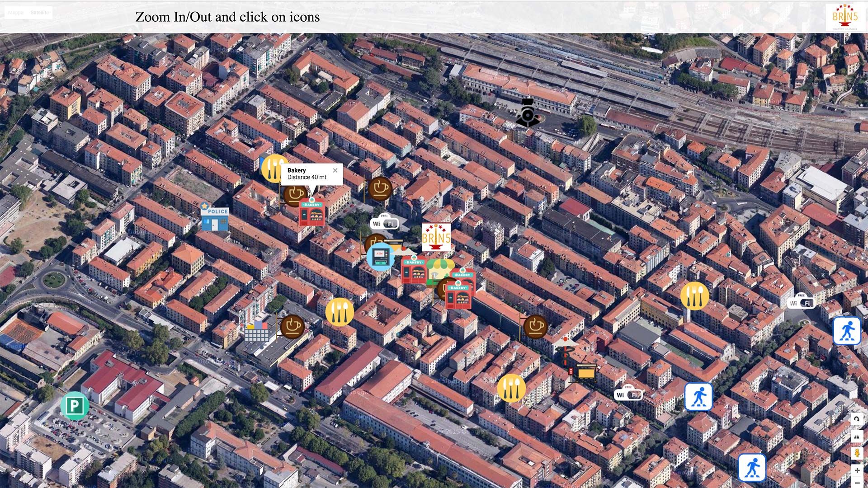
Task: Toggle map tilt view button
Action: click(857, 436)
